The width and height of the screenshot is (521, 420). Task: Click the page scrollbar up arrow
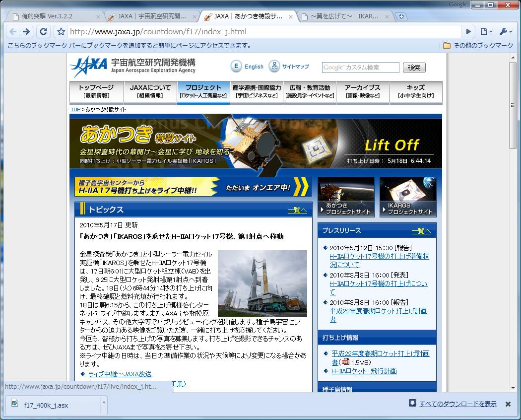(x=513, y=58)
